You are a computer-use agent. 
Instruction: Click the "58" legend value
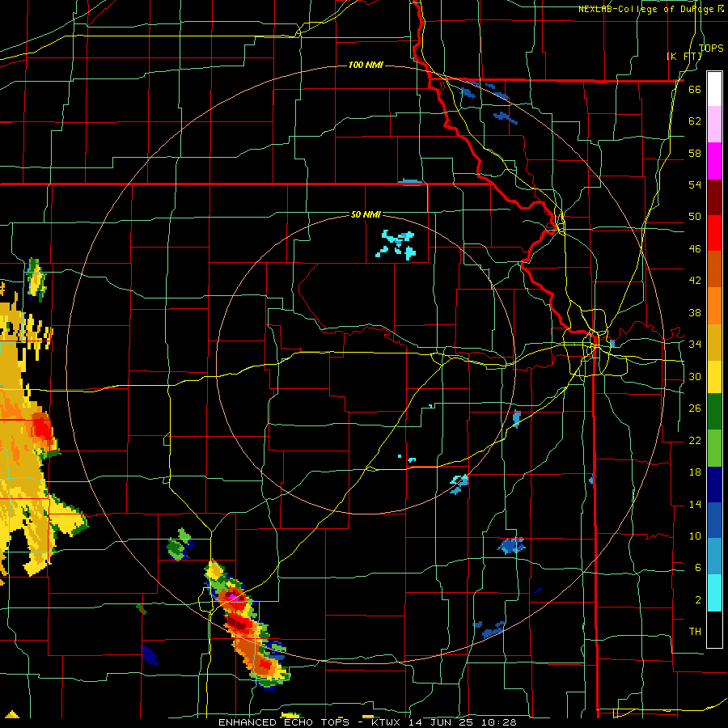point(695,153)
